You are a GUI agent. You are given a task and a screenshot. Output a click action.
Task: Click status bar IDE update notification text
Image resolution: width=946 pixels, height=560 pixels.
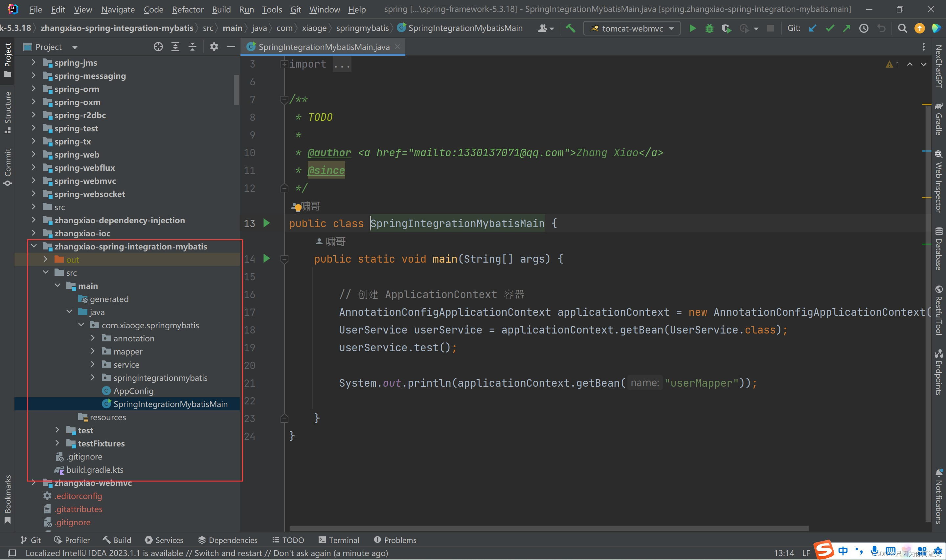click(x=207, y=553)
